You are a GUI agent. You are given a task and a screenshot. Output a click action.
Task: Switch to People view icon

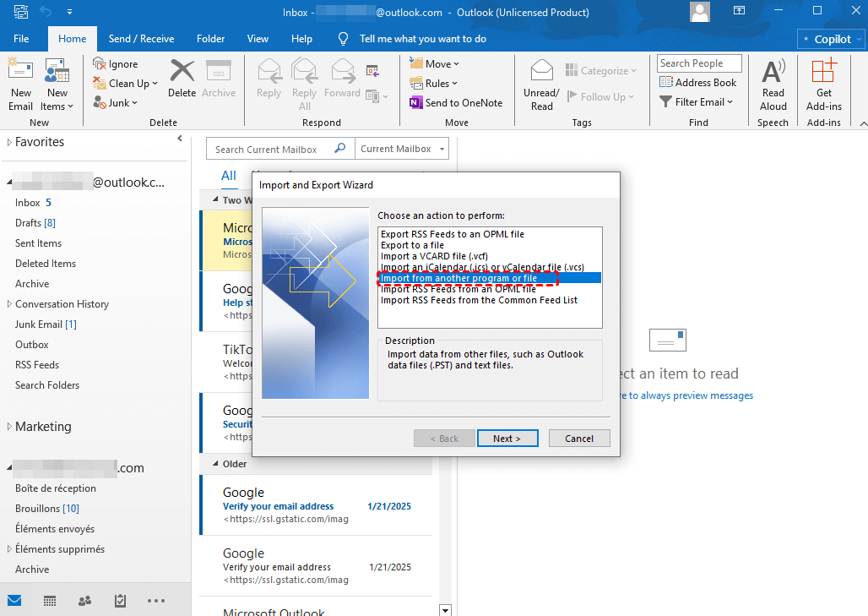pos(84,601)
